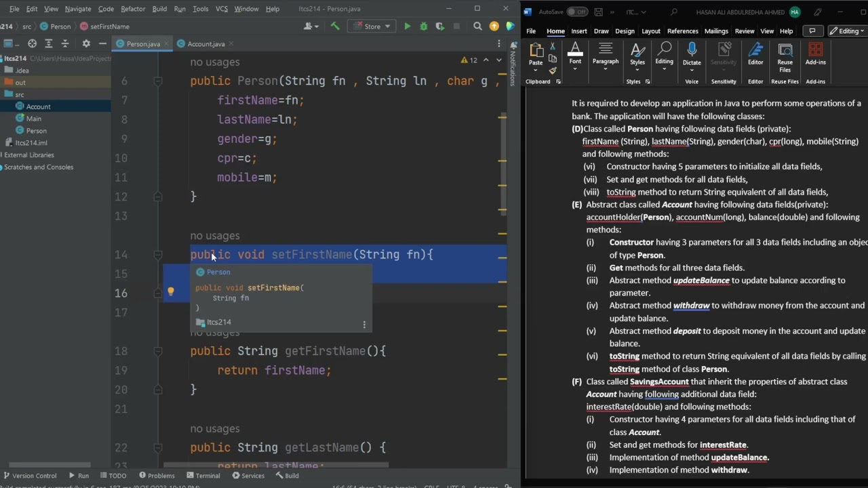Click the green Run button in IntelliJ toolbar
This screenshot has height=488, width=868.
(407, 26)
